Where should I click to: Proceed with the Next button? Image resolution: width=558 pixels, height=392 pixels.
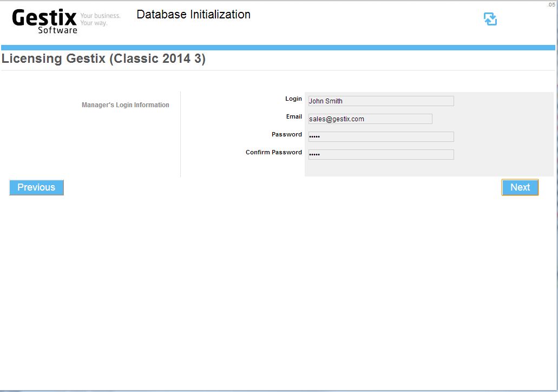(x=520, y=187)
